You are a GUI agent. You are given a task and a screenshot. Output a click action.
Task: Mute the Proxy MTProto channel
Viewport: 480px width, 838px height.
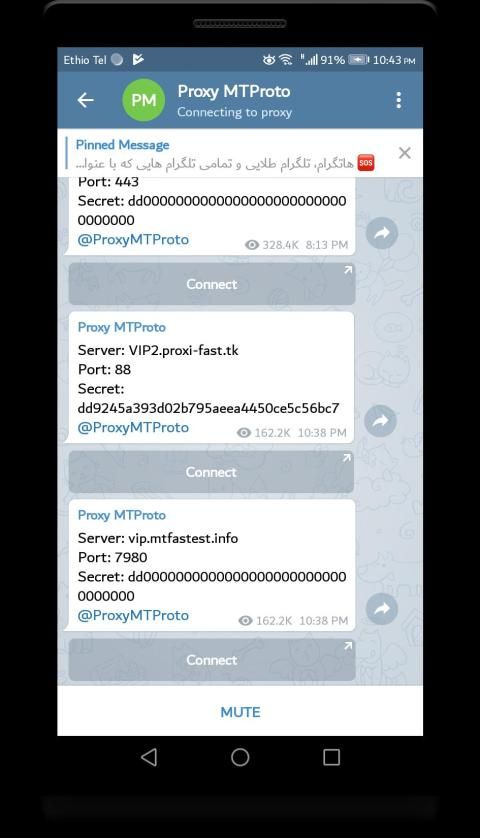coord(240,712)
